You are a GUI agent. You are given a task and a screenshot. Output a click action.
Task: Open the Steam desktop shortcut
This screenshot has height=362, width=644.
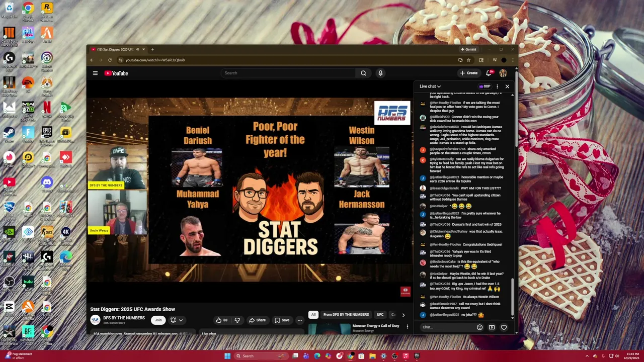point(9,133)
